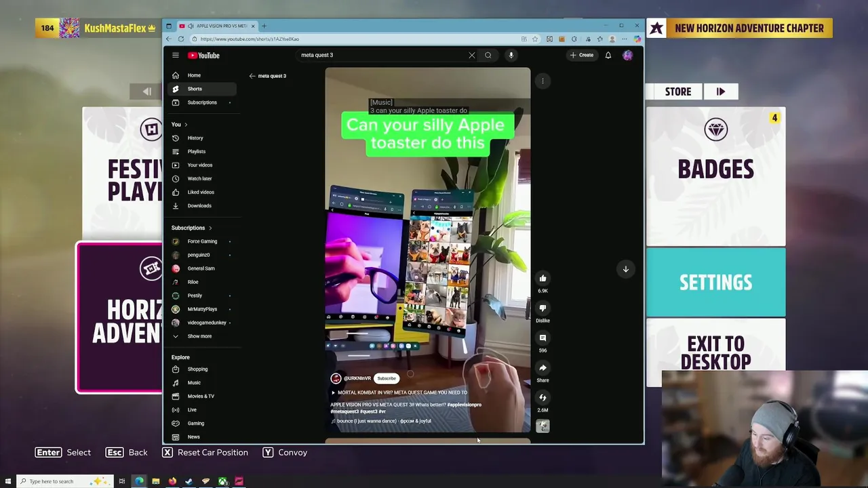868x488 pixels.
Task: Click the browser address bar URL
Action: [x=250, y=39]
